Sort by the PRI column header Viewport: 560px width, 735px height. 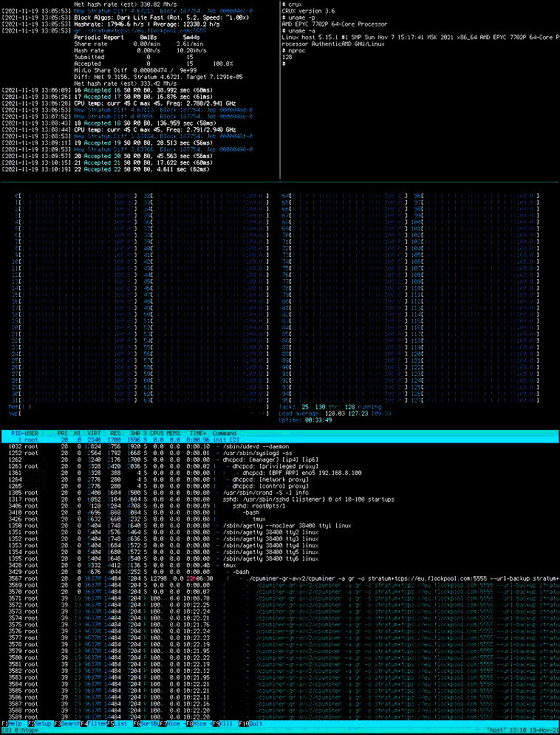click(x=62, y=433)
